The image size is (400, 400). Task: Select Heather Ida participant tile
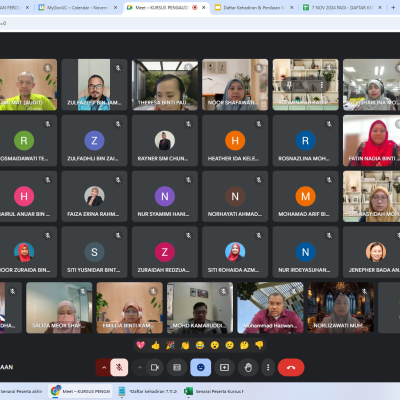235,141
